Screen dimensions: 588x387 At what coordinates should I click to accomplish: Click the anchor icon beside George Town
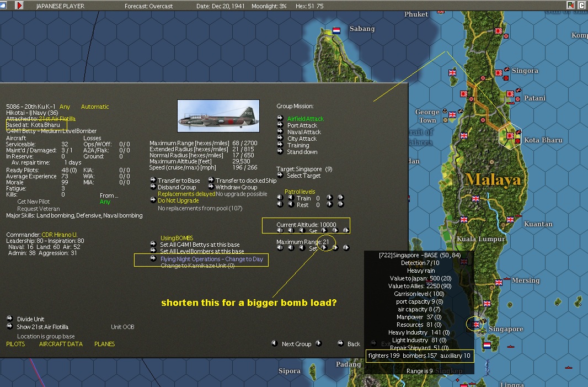445,111
